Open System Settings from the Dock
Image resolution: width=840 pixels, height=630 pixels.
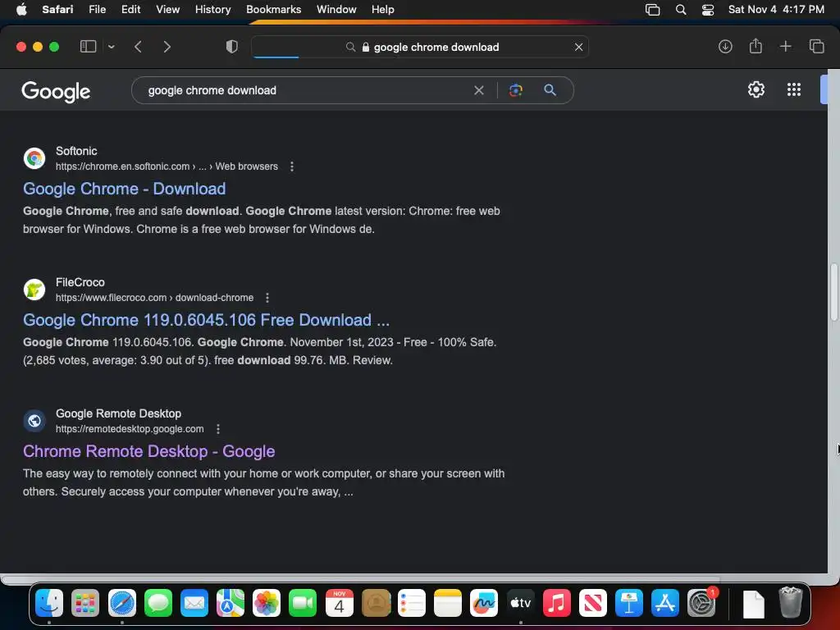point(701,603)
